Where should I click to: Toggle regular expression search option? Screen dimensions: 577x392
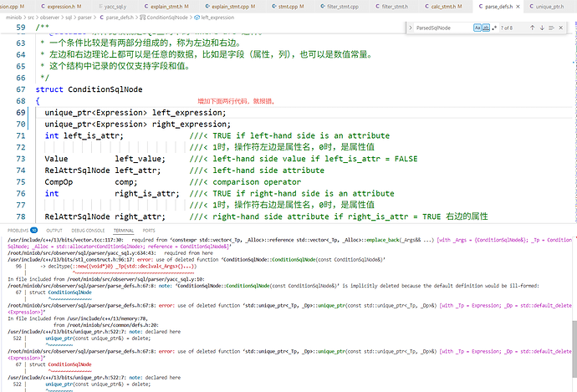click(x=494, y=28)
